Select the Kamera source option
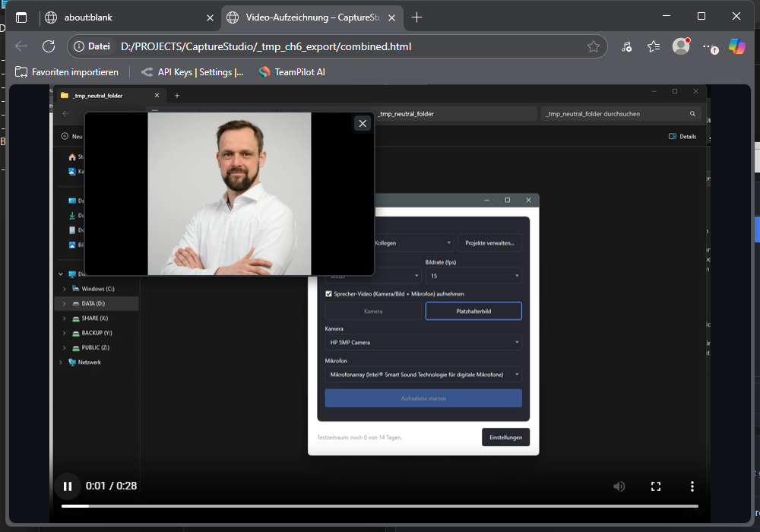760x532 pixels. click(373, 311)
